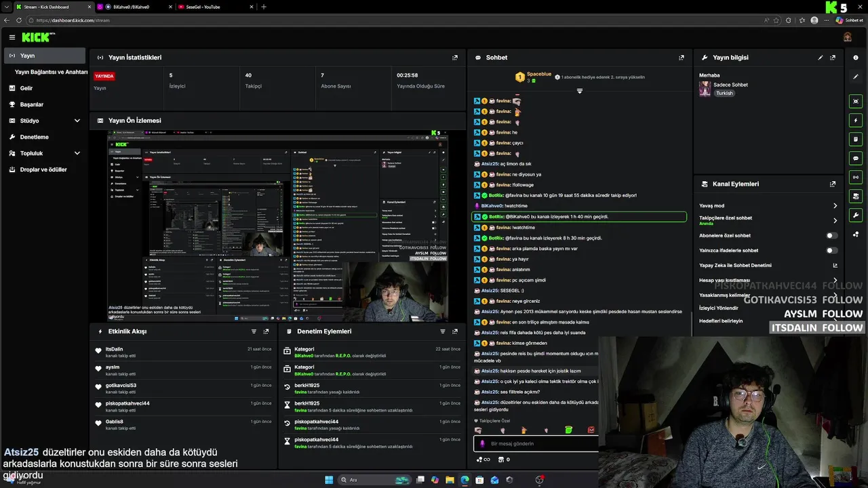Click the stream preview video
Viewport: 868px width, 488px height.
(278, 226)
